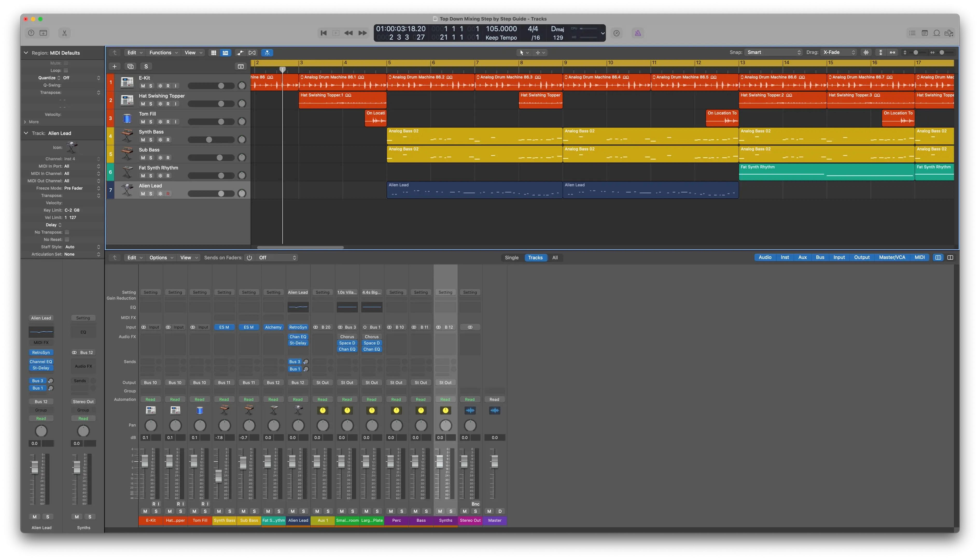Screen dimensions: 980x560
Task: Open the Quick Help question-mark button
Action: pyautogui.click(x=31, y=33)
